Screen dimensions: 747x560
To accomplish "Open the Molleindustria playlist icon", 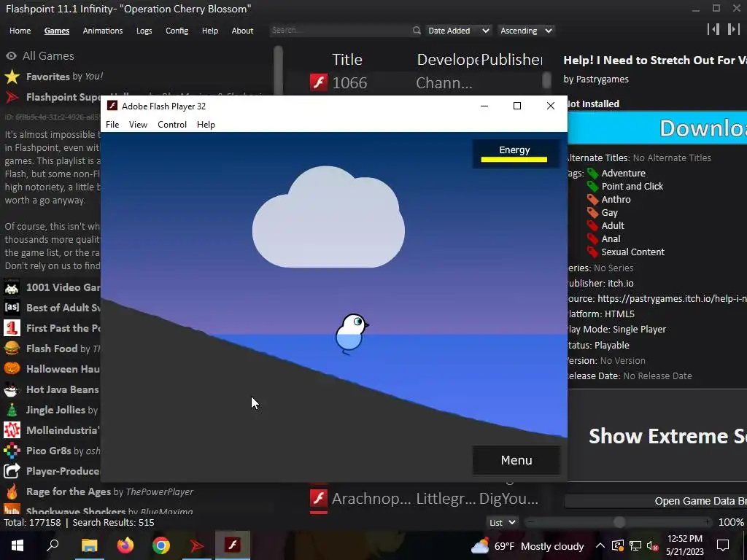I will [x=12, y=430].
